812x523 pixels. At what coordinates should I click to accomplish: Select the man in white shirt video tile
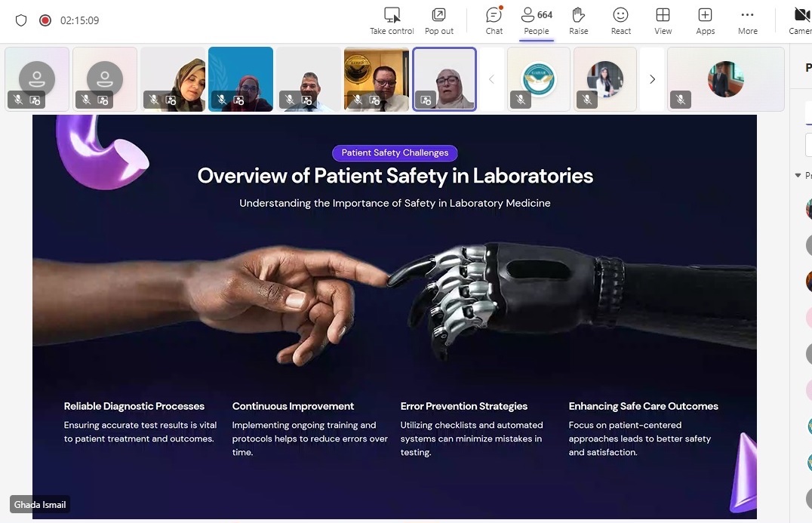click(309, 79)
